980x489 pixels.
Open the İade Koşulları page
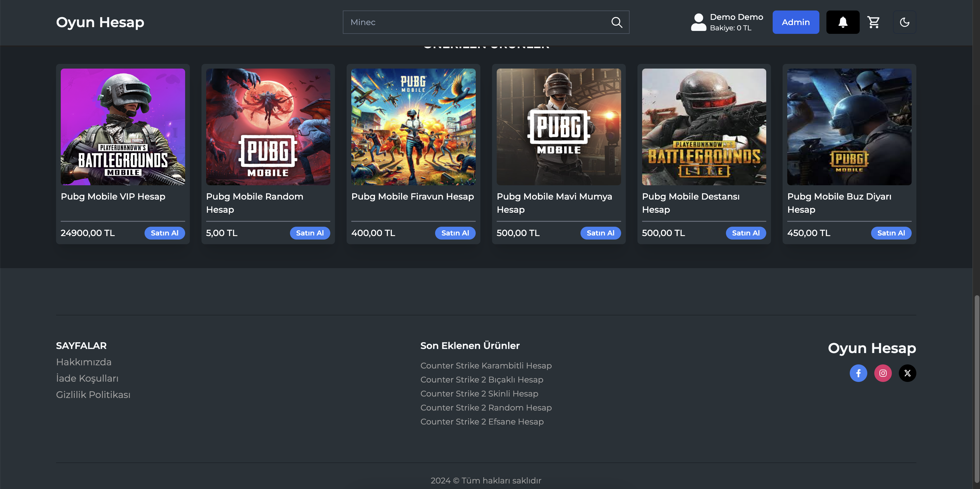pos(87,378)
